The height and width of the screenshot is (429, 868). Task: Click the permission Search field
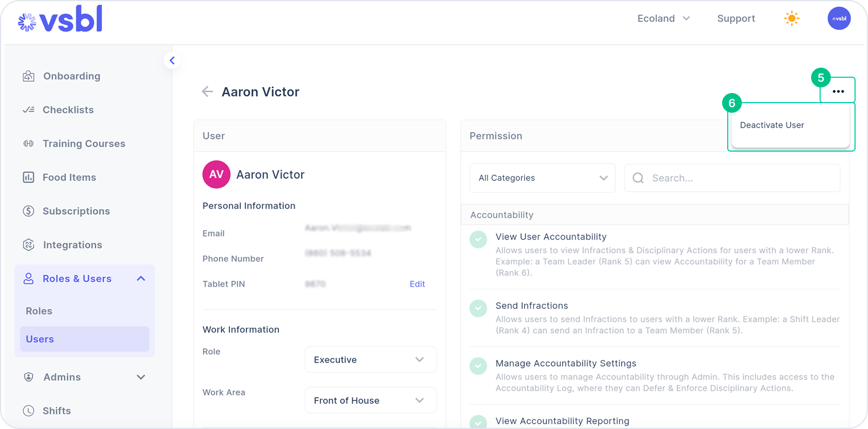(732, 178)
